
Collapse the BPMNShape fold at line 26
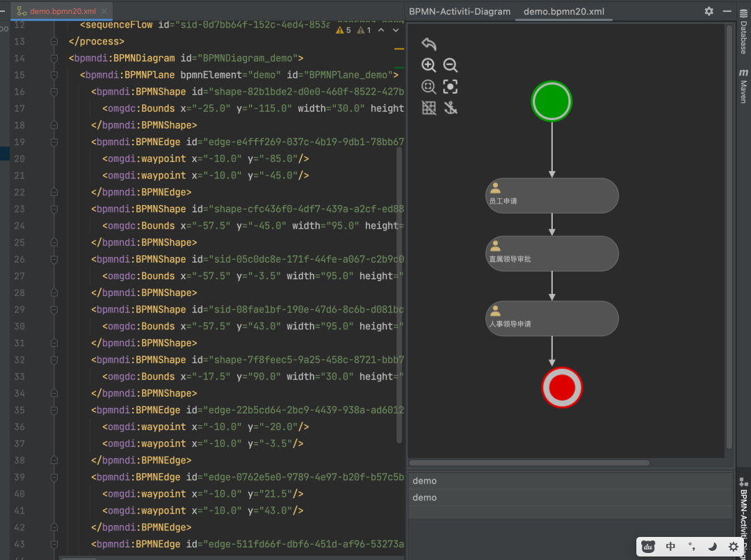[54, 259]
